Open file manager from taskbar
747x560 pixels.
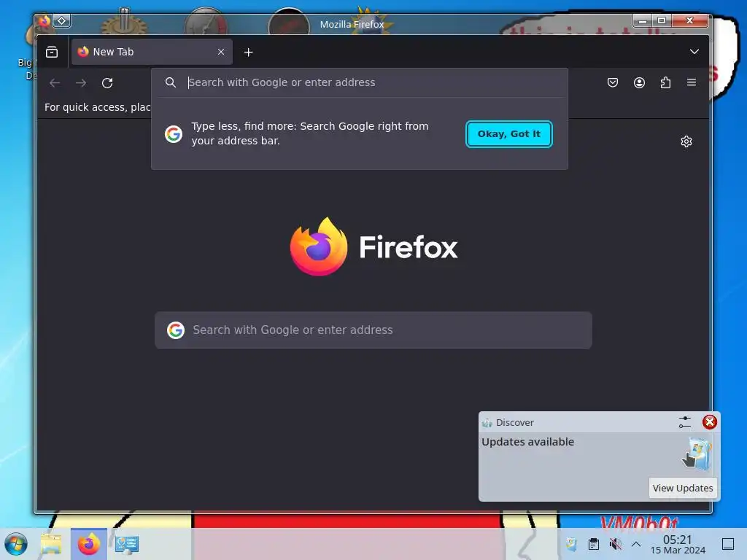[51, 544]
